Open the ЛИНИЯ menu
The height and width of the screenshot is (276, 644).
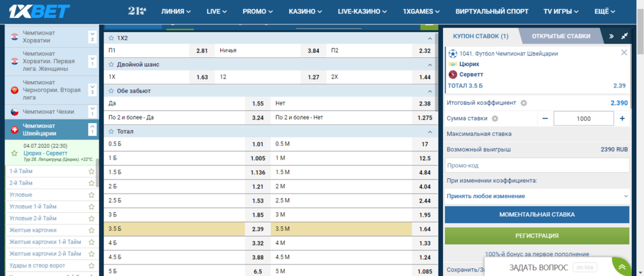point(176,12)
